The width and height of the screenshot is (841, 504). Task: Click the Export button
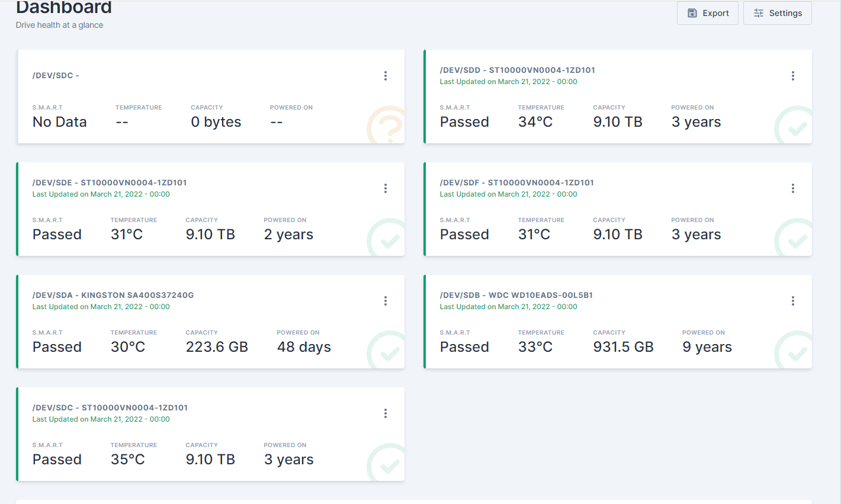[x=707, y=12]
